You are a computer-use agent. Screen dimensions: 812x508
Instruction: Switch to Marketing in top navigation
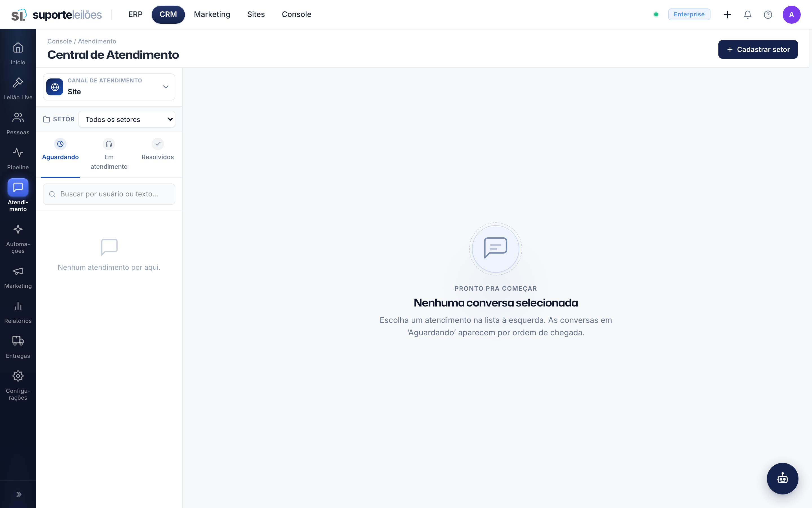click(x=212, y=14)
